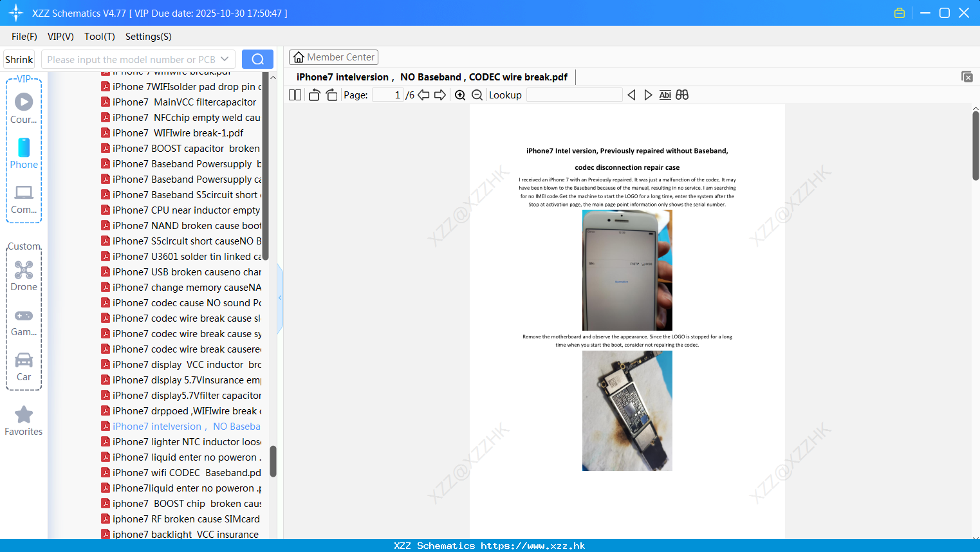Open iPhone7 display VCC inductor file
The height and width of the screenshot is (552, 980).
point(181,365)
